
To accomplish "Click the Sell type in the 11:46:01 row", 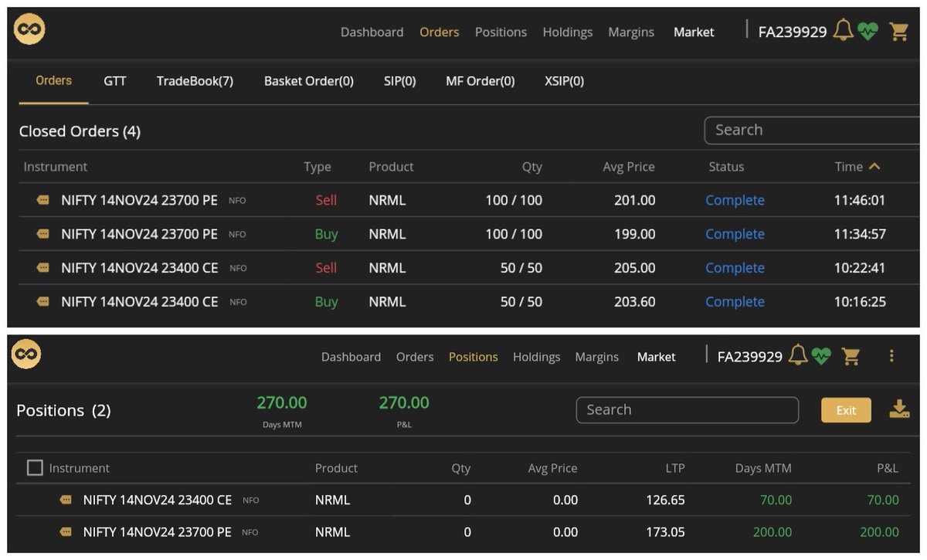I will tap(326, 200).
